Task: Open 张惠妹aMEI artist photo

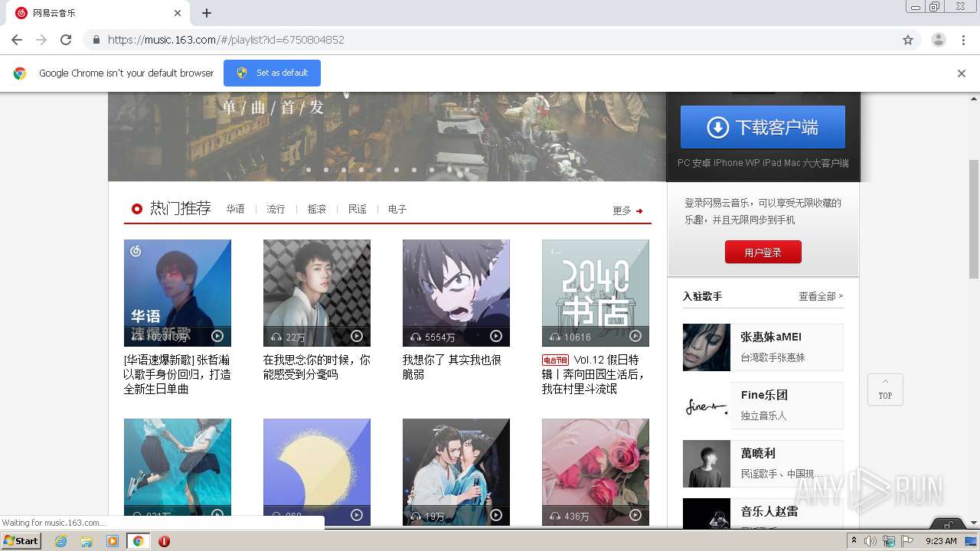Action: click(x=707, y=347)
